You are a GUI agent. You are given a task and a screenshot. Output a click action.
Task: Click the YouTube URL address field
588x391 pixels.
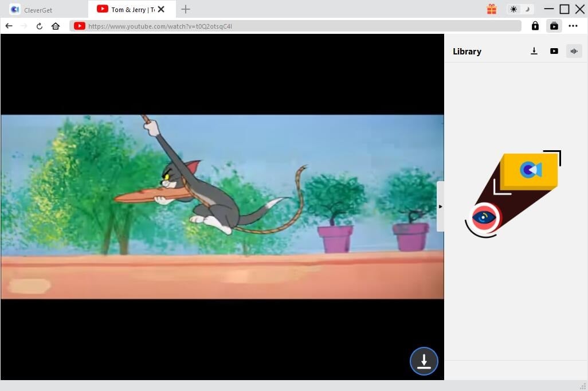[298, 26]
